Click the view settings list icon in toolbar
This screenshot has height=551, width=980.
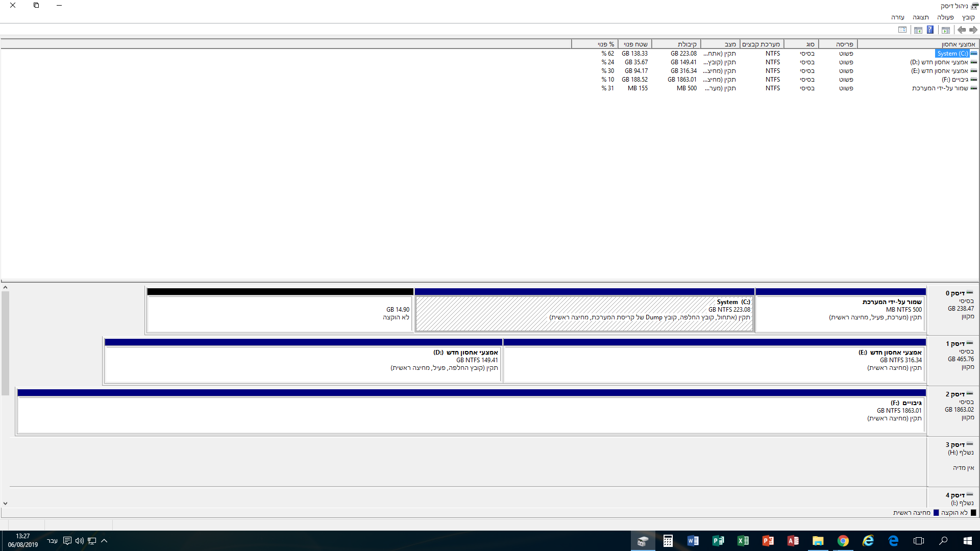[902, 30]
